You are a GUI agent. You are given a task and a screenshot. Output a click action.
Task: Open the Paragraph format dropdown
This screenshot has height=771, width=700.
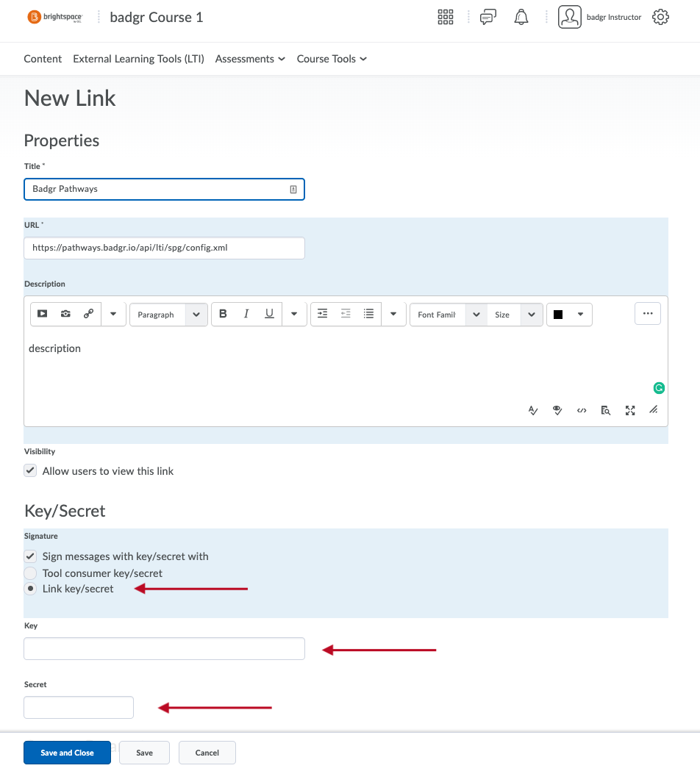tap(168, 314)
